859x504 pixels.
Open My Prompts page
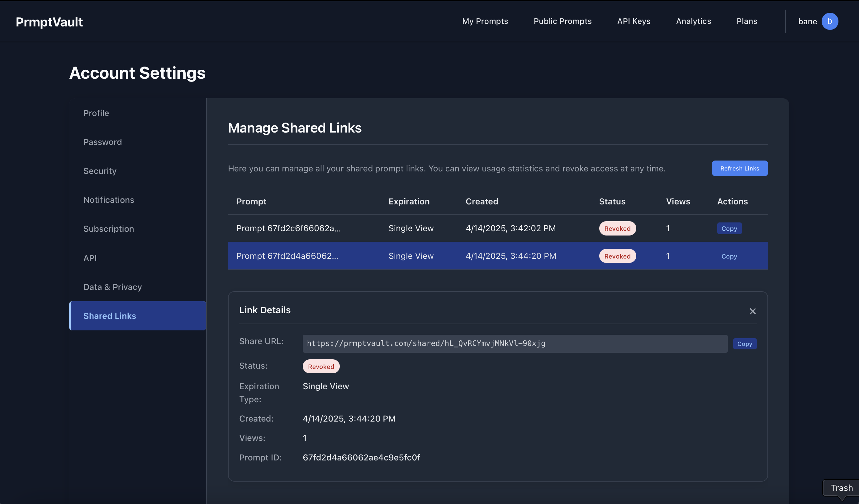coord(485,21)
